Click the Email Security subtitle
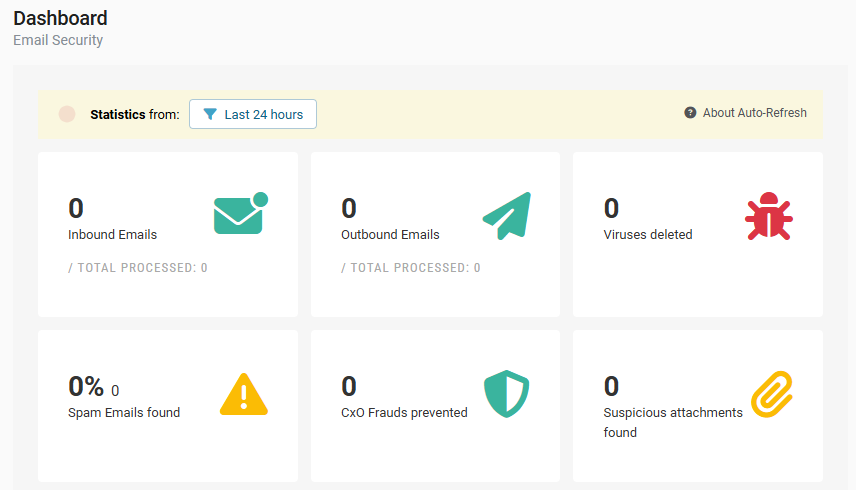 pyautogui.click(x=58, y=41)
